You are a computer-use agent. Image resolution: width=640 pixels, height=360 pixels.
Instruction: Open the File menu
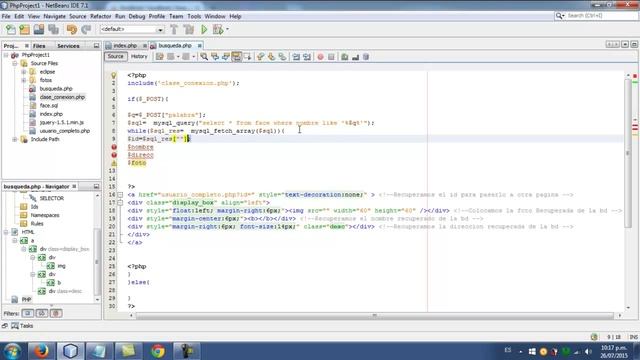[6, 16]
